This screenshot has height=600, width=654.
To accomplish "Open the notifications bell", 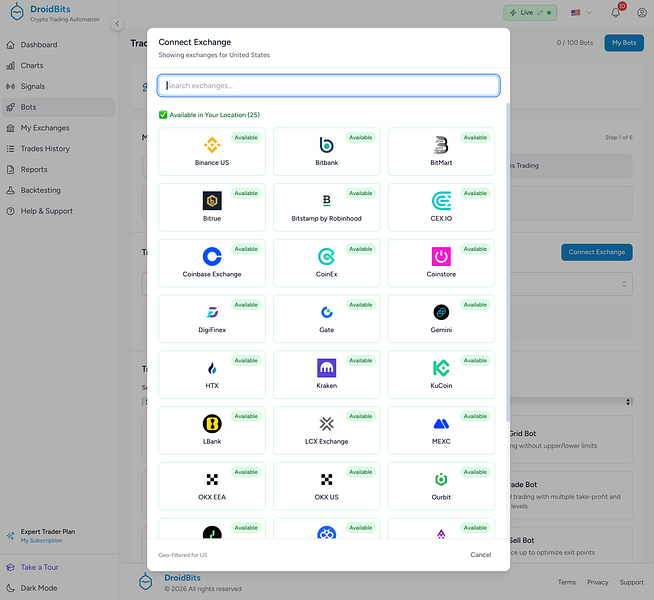I will coord(616,13).
